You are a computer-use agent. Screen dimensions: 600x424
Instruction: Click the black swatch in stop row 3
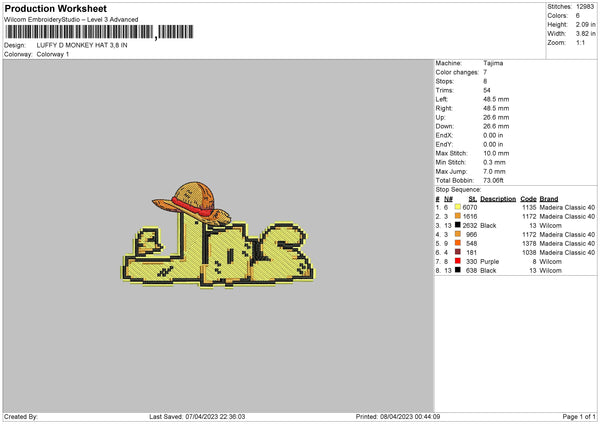tap(458, 225)
